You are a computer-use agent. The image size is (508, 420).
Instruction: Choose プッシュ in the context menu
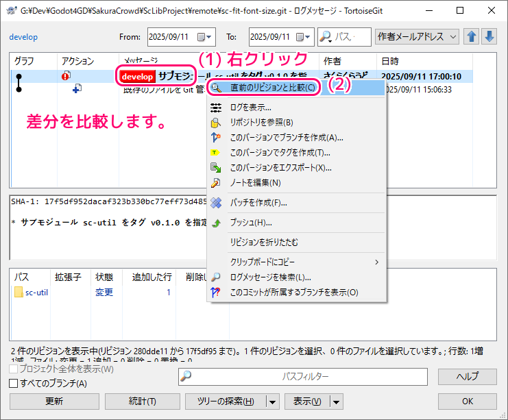pyautogui.click(x=251, y=223)
